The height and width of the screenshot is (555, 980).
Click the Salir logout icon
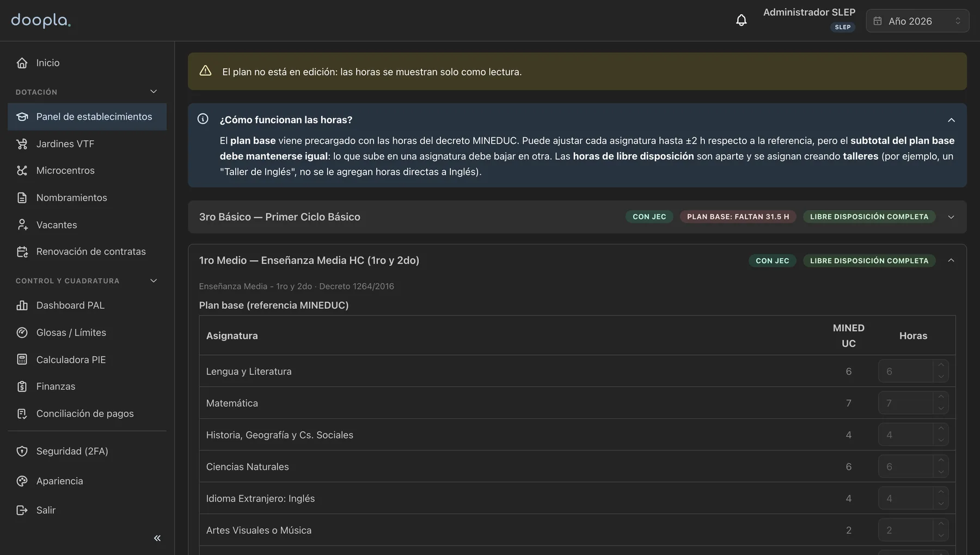[22, 510]
